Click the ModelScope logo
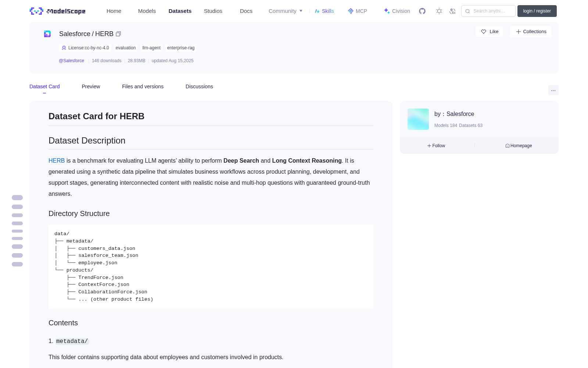Screen dimensions: 588x368 [x=57, y=11]
